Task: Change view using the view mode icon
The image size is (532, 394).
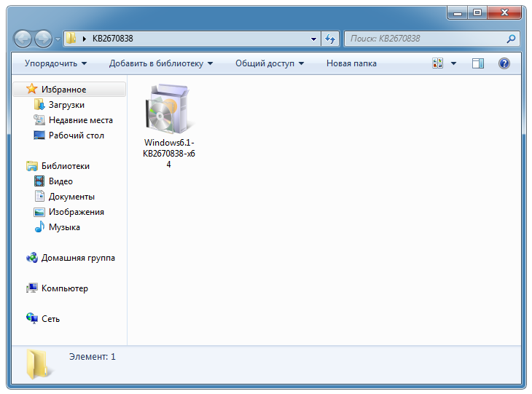Action: click(438, 63)
